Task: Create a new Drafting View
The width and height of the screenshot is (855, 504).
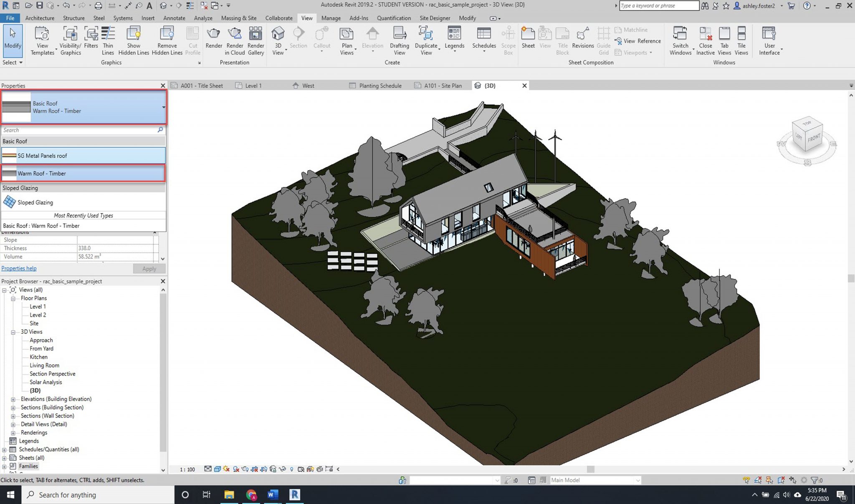Action: click(399, 40)
